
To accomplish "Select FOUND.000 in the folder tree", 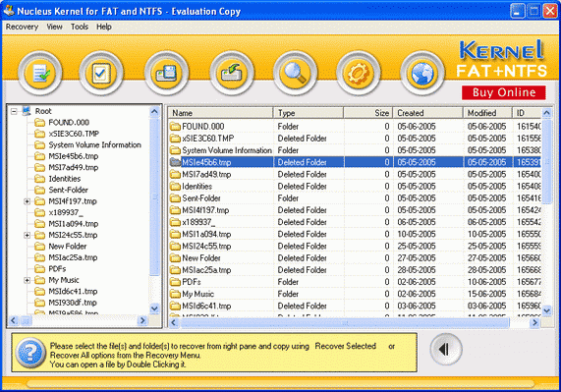I will point(69,123).
